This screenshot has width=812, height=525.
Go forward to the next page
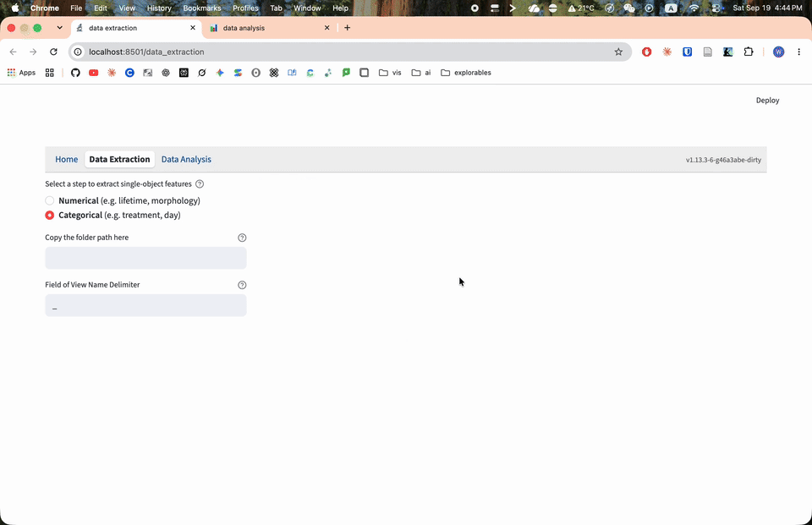(x=33, y=52)
